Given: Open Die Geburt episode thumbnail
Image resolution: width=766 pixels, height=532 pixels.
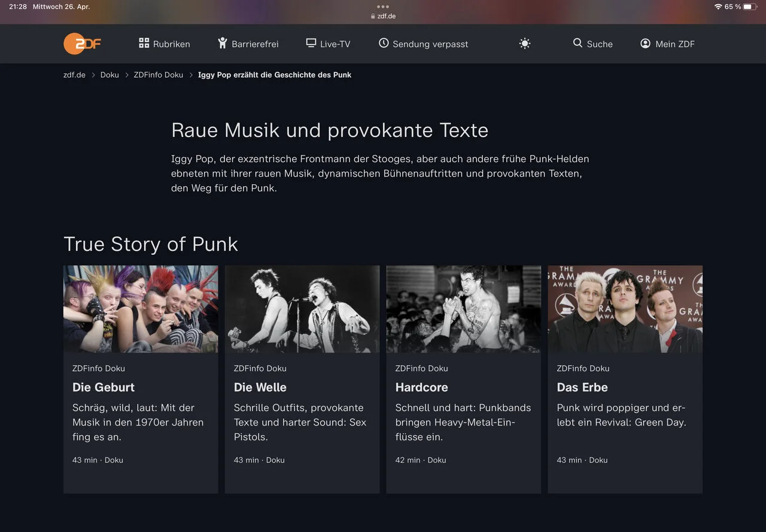Looking at the screenshot, I should (x=141, y=309).
